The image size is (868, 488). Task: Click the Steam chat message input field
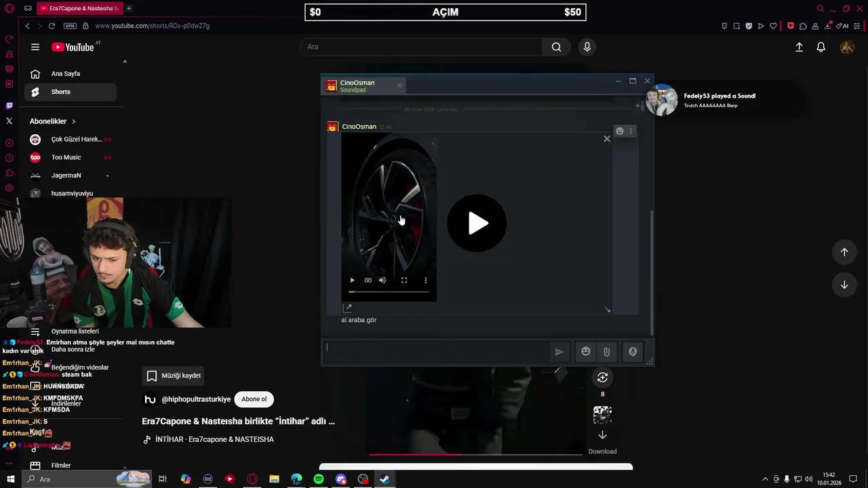coord(437,351)
